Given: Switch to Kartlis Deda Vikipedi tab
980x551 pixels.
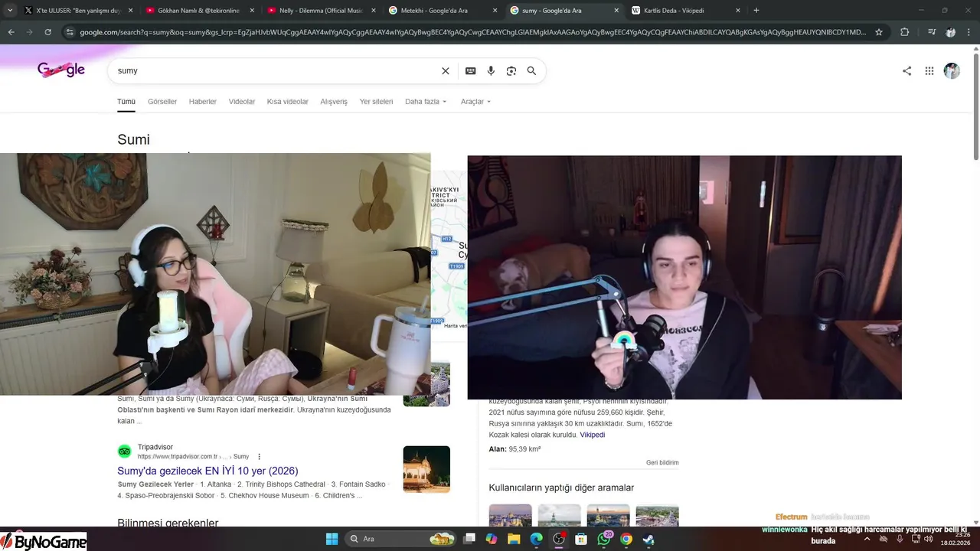Looking at the screenshot, I should click(684, 11).
